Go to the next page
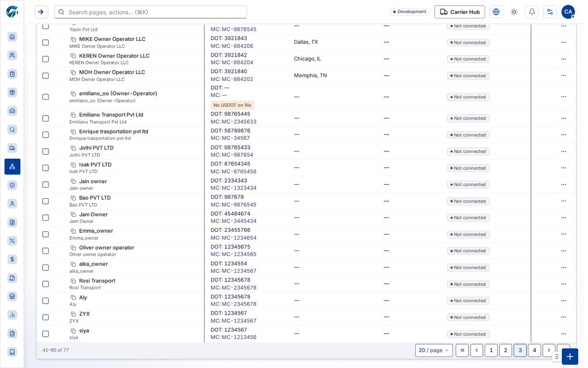Image resolution: width=588 pixels, height=368 pixels. (x=549, y=351)
